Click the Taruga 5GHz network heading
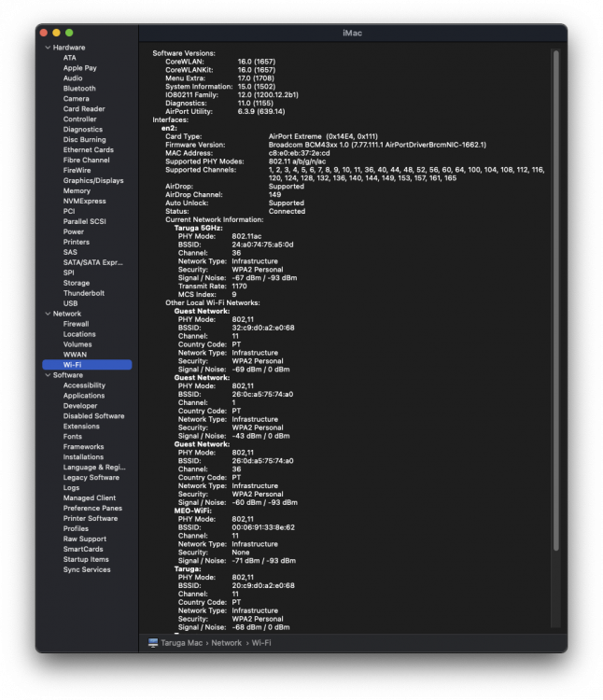The width and height of the screenshot is (603, 700). (x=198, y=228)
